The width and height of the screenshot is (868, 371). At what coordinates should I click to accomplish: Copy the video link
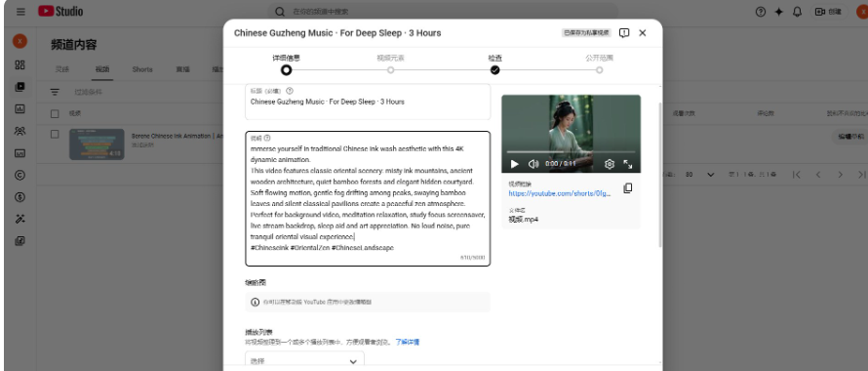click(x=627, y=188)
